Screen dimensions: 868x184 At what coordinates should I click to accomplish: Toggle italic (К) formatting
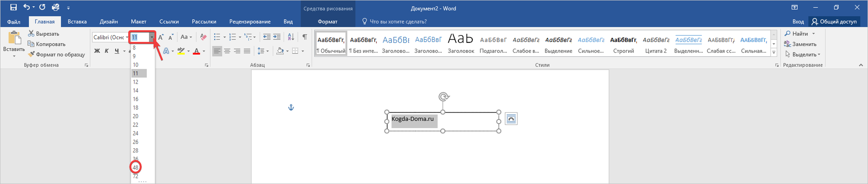pyautogui.click(x=107, y=51)
